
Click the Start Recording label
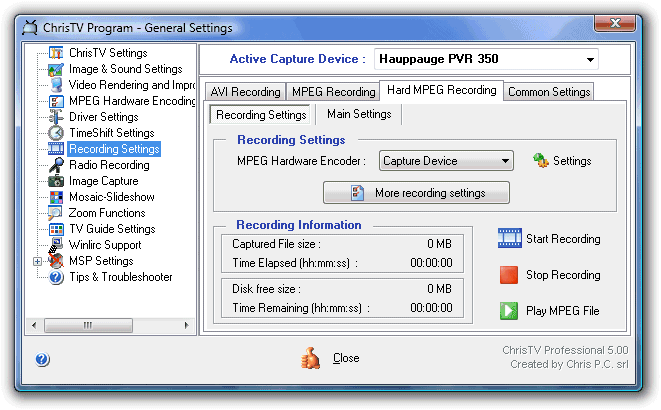tap(563, 239)
